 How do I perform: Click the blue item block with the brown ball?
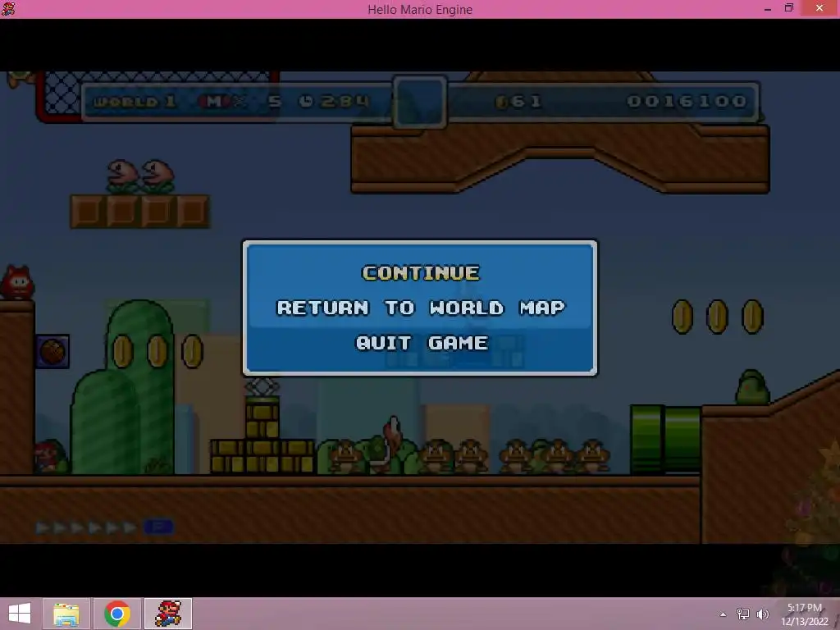click(x=52, y=352)
